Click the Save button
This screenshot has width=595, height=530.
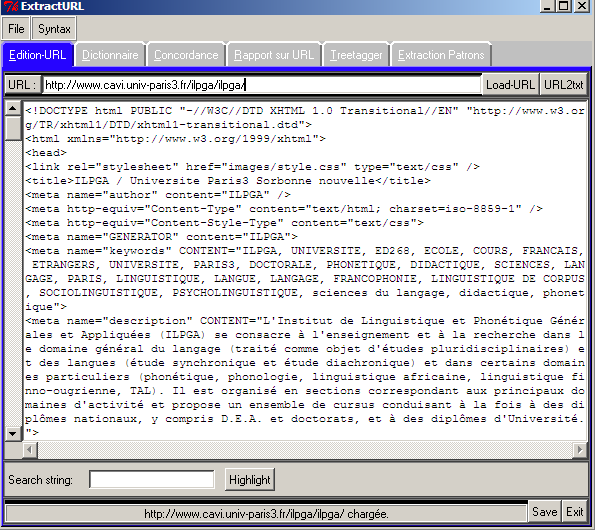click(x=545, y=512)
